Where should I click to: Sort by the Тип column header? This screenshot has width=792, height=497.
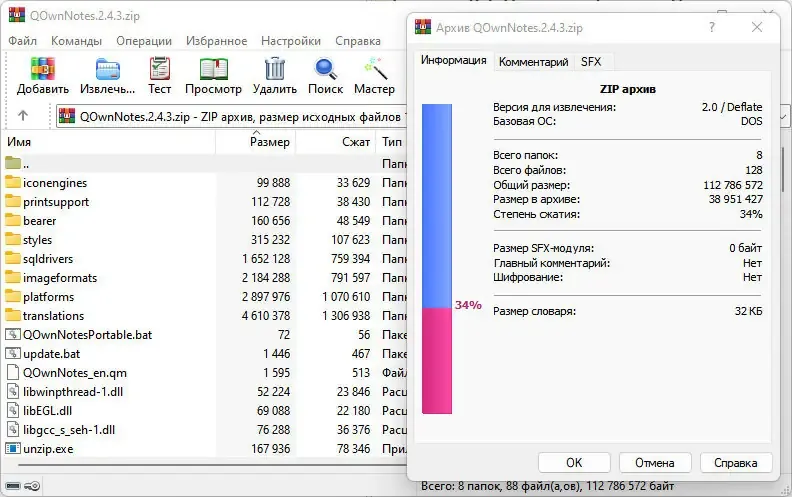(391, 142)
